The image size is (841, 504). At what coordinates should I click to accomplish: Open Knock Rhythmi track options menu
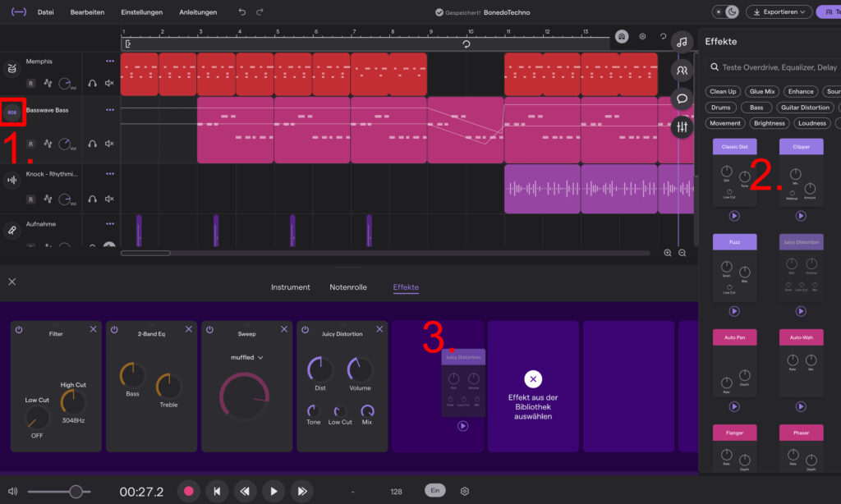tap(110, 174)
